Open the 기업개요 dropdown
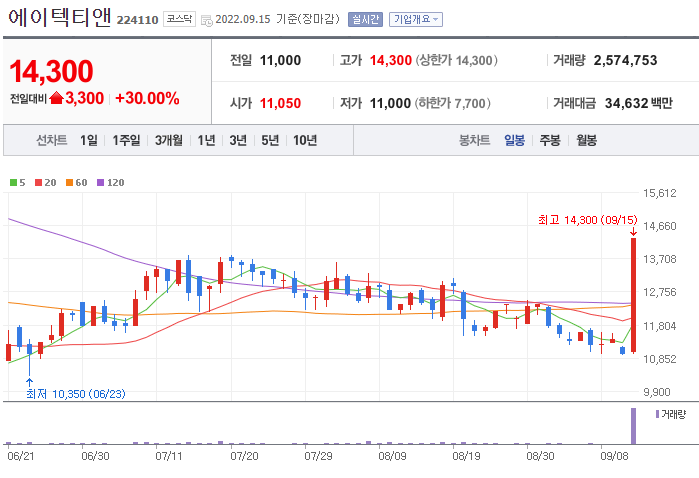 pos(415,19)
